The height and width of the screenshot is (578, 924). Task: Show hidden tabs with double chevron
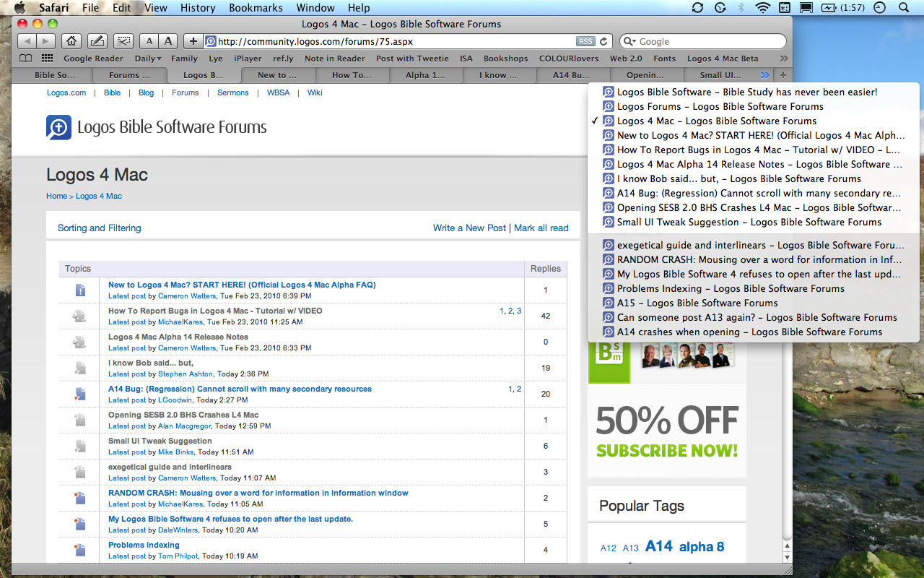click(765, 75)
